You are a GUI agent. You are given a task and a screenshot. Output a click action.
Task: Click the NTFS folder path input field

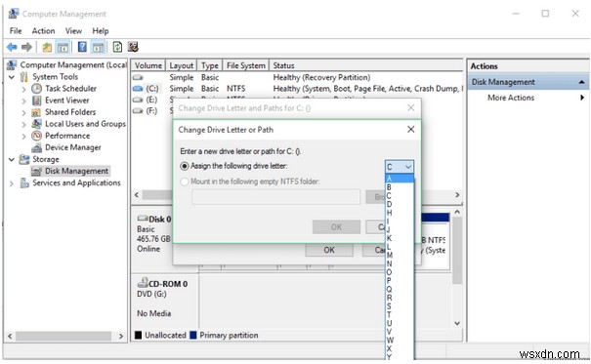(275, 197)
